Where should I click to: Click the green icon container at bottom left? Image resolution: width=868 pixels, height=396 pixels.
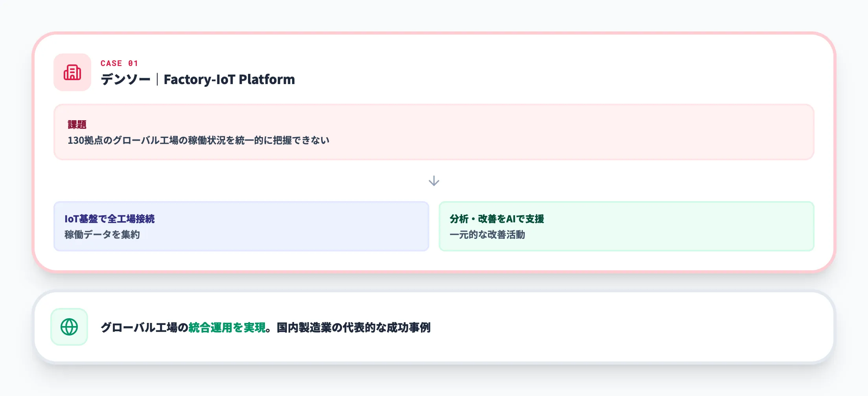pyautogui.click(x=69, y=326)
